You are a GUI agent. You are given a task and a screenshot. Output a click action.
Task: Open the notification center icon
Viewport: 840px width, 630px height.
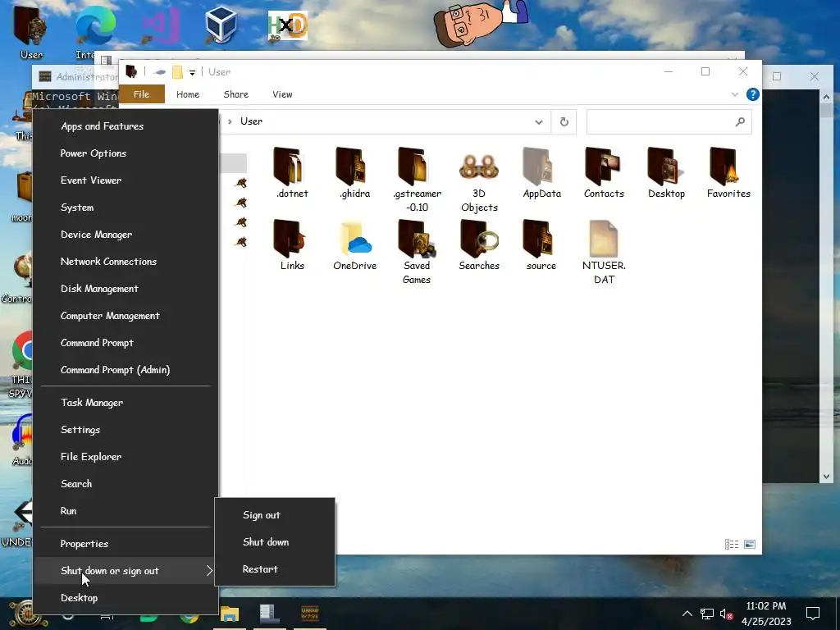coord(813,614)
